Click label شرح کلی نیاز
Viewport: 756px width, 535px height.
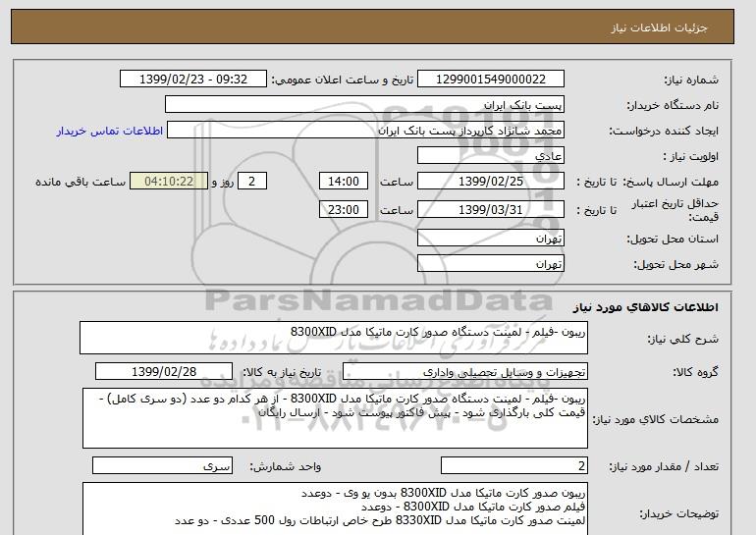coord(682,339)
